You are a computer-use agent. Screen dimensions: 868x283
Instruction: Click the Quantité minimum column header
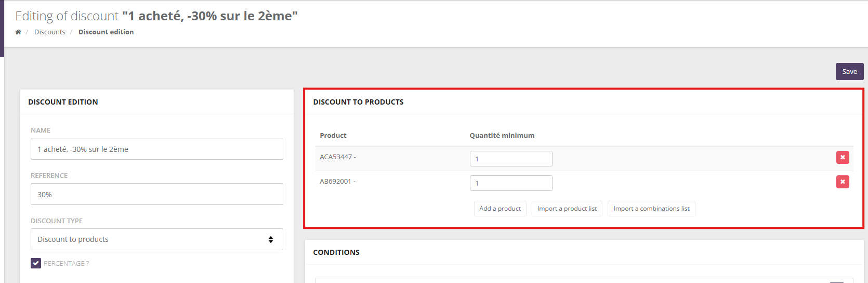coord(502,135)
